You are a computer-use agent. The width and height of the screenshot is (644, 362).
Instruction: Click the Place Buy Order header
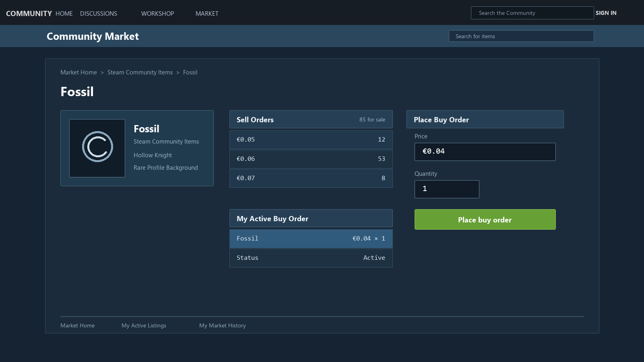coord(485,119)
